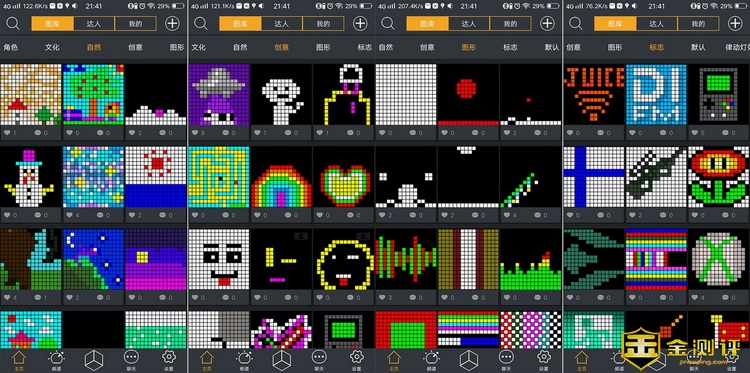Open the cube icon on the 创意 screen's bottom bar
Screen dimensions: 750x373
281,359
